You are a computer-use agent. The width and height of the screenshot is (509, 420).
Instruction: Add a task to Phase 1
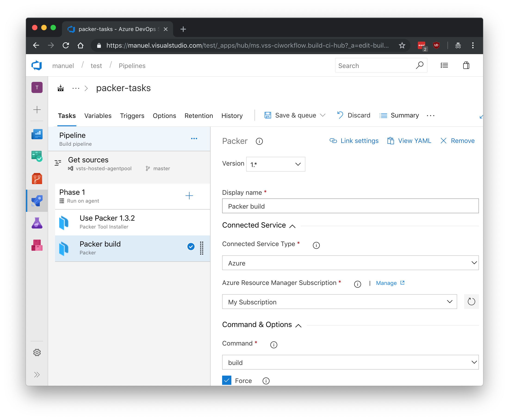(189, 196)
